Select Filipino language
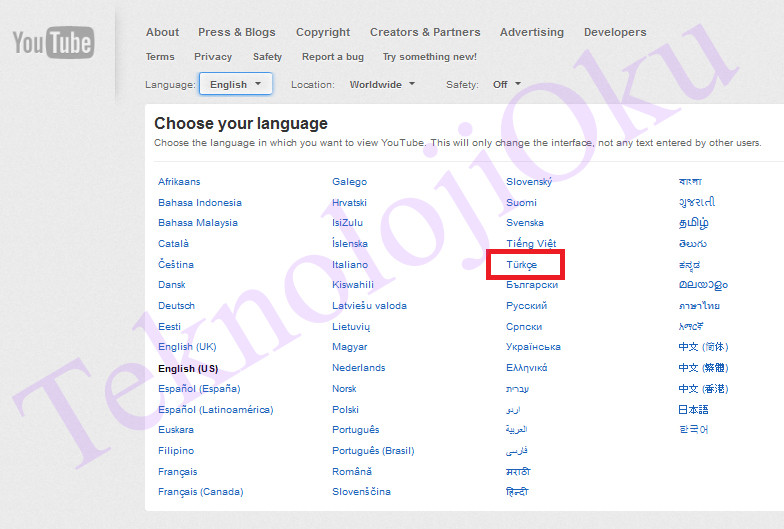Viewport: 784px width, 529px height. coord(176,450)
